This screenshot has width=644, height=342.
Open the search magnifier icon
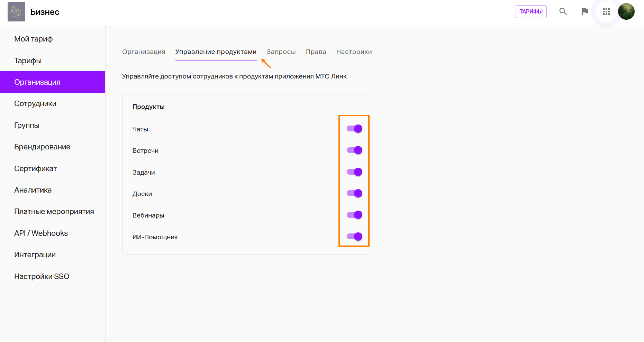(563, 12)
